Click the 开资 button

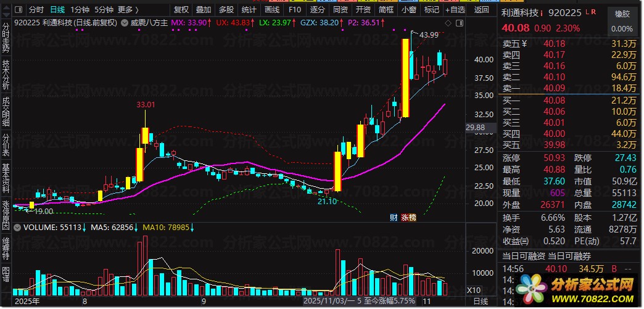tap(363, 9)
